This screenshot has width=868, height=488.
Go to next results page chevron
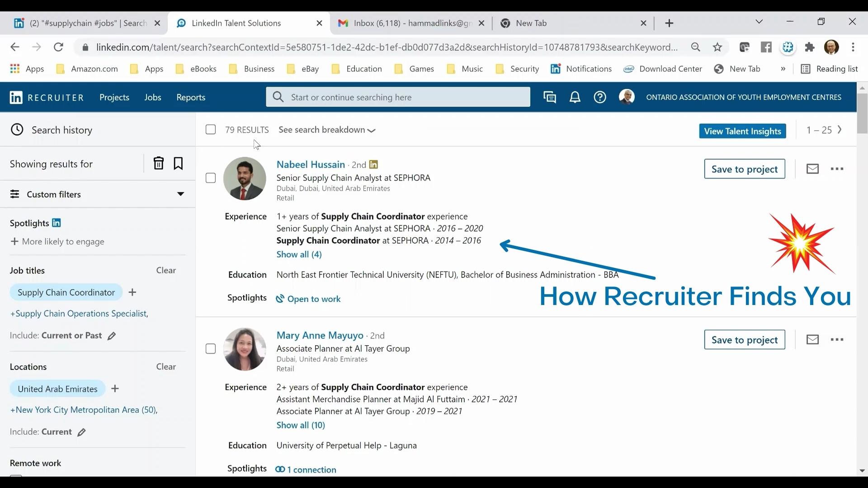pos(840,130)
